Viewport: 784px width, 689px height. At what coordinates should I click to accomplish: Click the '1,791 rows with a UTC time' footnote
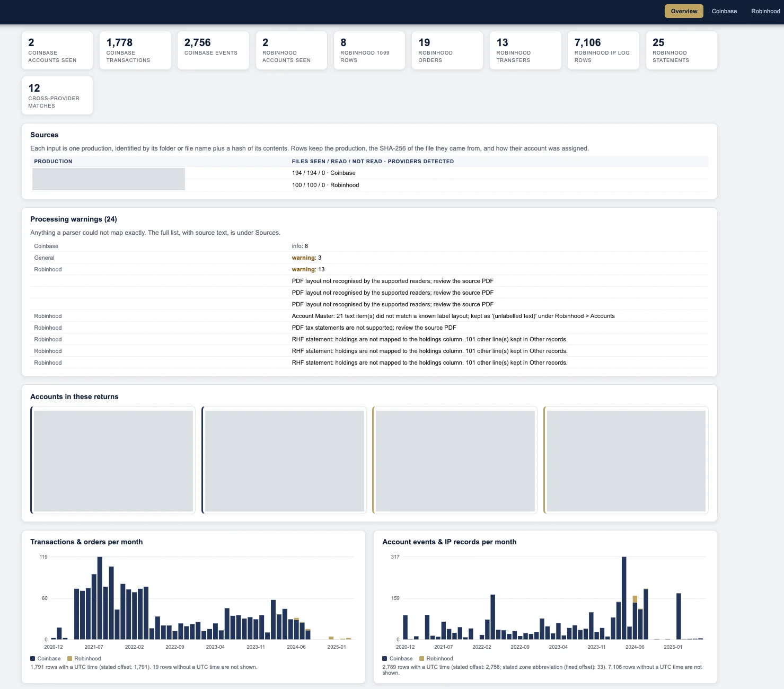click(144, 667)
